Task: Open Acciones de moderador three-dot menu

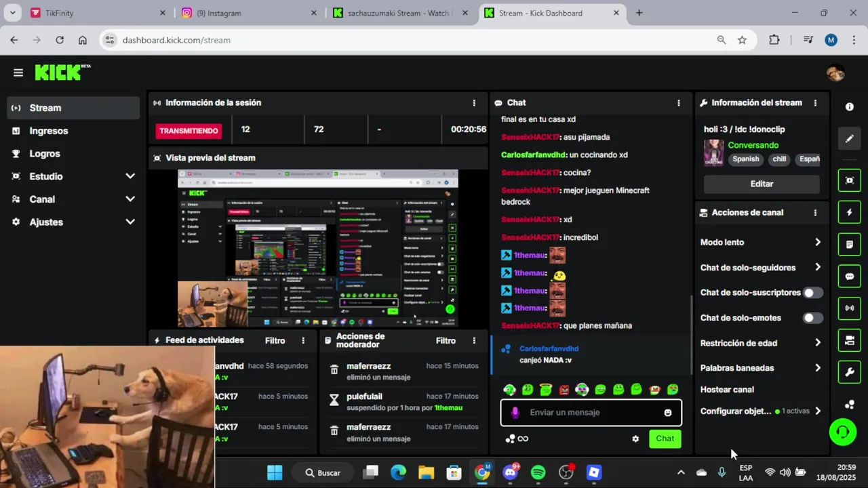Action: (x=474, y=341)
